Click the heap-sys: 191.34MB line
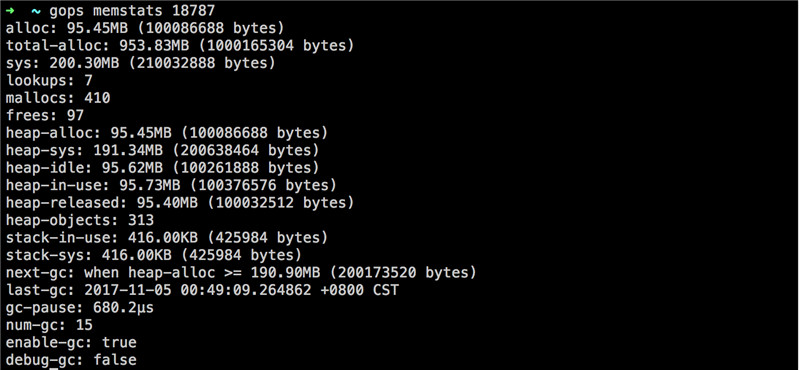Screen dimensions: 800x370 coord(162,150)
